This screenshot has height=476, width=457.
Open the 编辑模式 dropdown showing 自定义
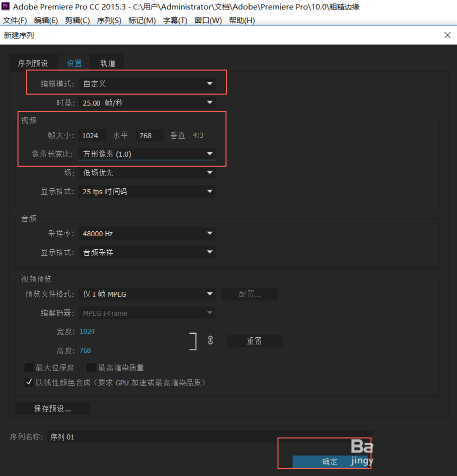click(x=147, y=84)
